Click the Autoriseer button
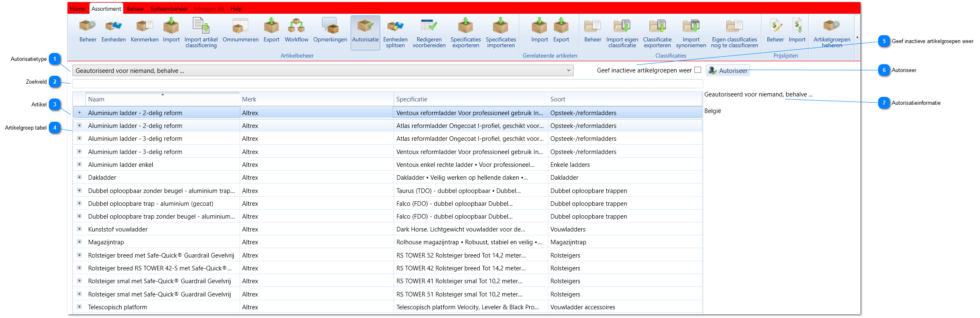Image resolution: width=980 pixels, height=318 pixels. pos(728,70)
